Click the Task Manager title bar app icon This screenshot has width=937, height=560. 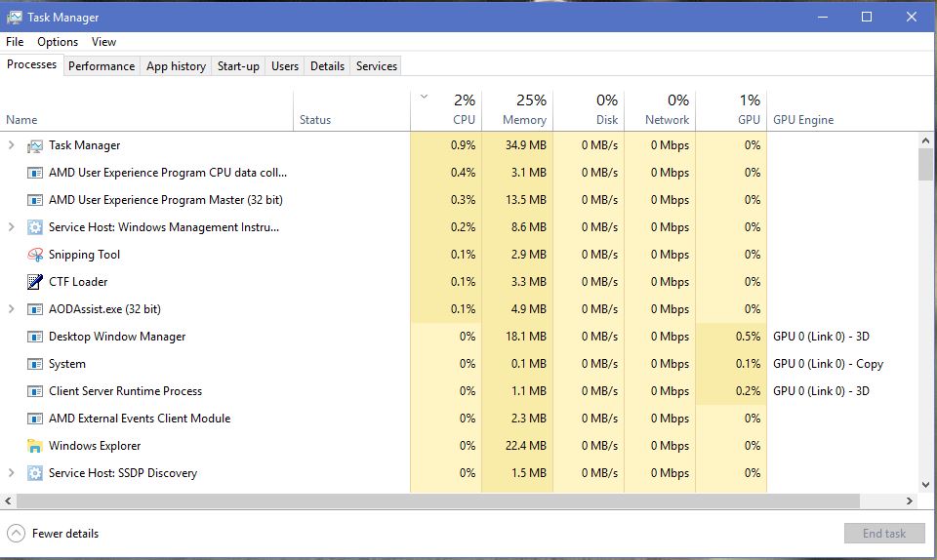coord(15,18)
